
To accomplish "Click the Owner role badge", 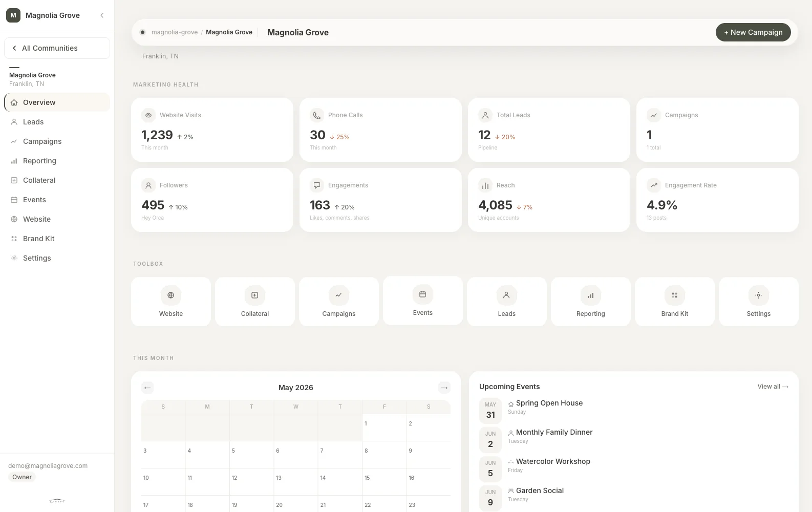I will 22,477.
